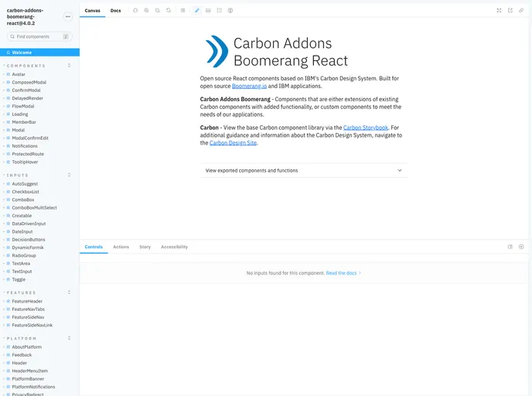
Task: Switch to the Docs tab
Action: click(116, 11)
